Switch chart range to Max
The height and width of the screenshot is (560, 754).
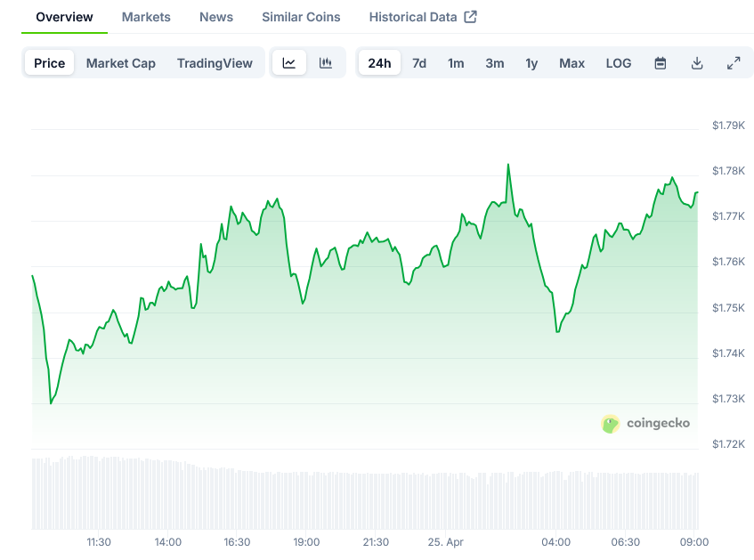[572, 63]
